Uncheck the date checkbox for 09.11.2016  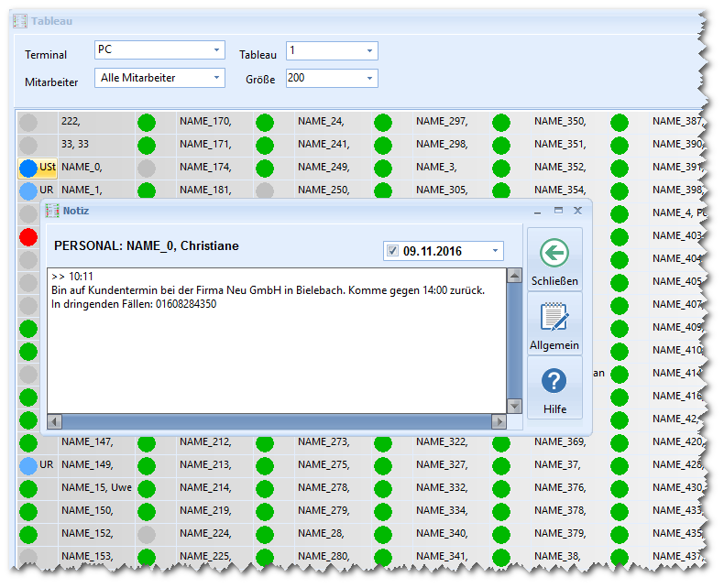point(393,251)
